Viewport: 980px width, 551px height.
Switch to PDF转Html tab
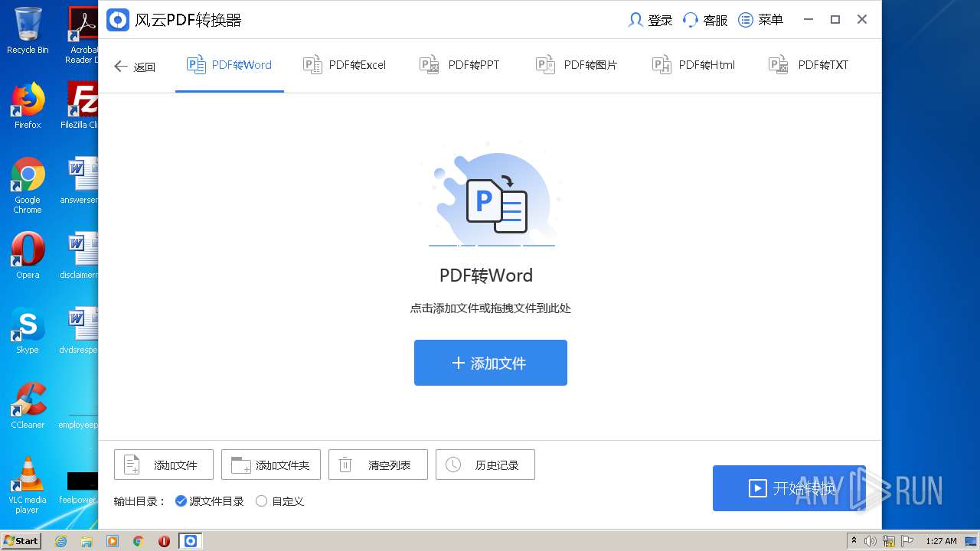pos(694,65)
